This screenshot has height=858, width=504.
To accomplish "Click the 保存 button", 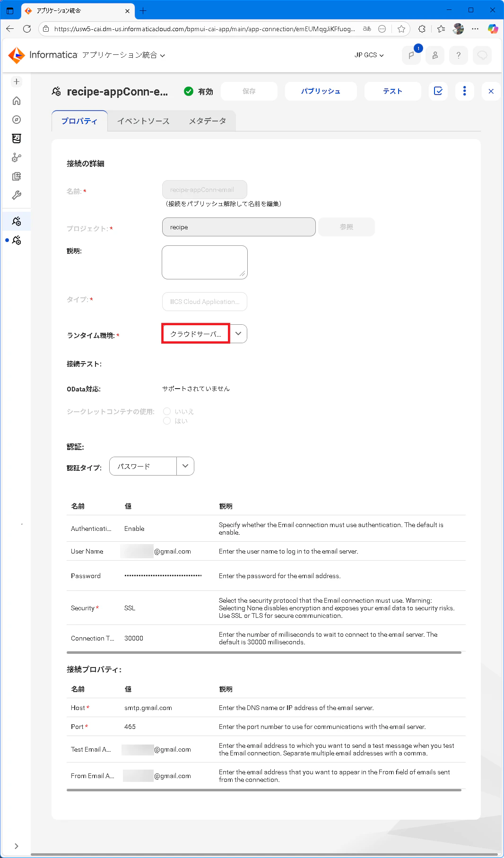I will point(249,91).
